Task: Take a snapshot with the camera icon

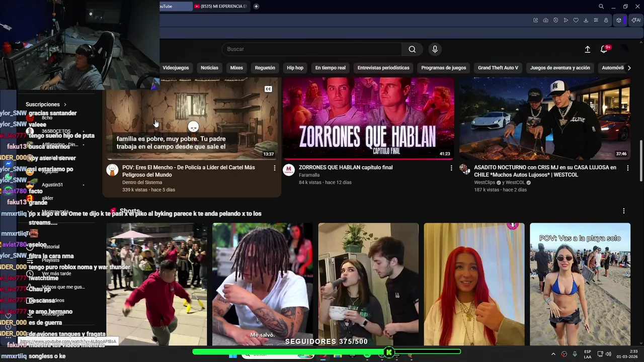Action: pyautogui.click(x=546, y=20)
